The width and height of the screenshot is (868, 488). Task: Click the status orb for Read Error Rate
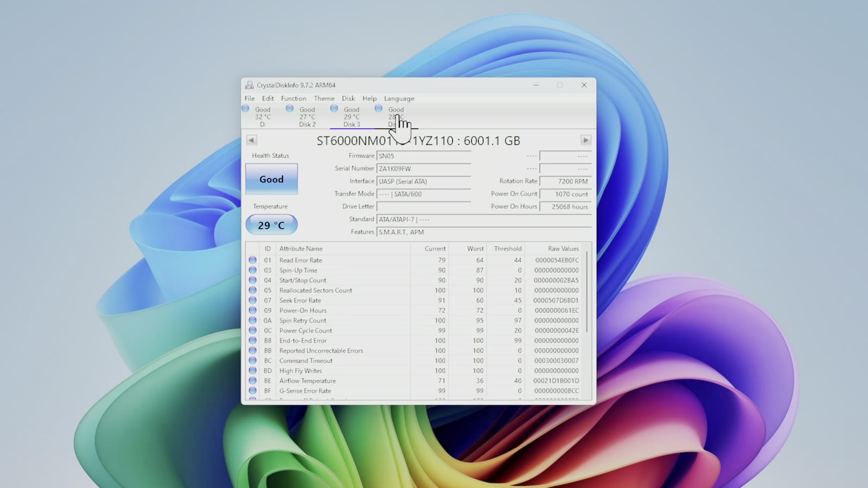point(253,260)
